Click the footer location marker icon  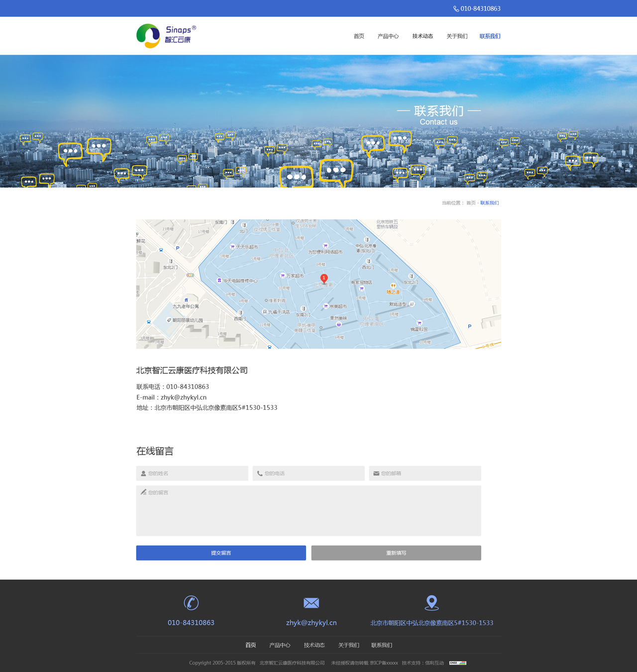click(x=431, y=603)
